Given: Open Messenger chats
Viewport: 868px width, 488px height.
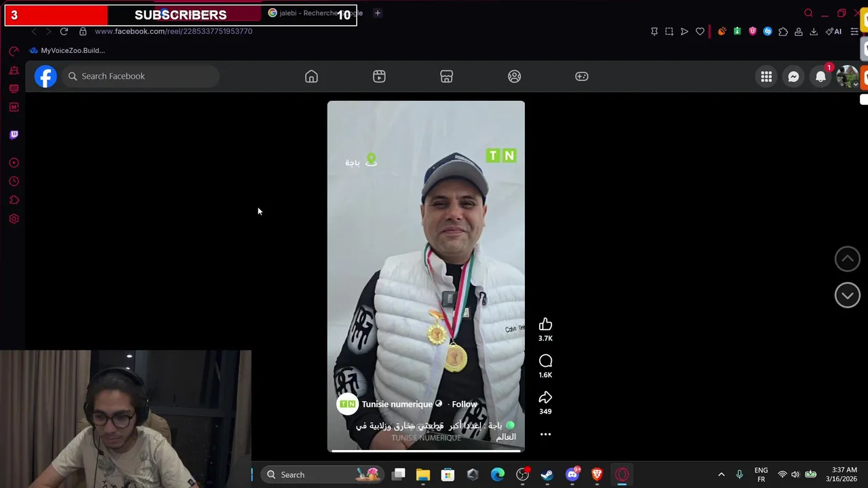Looking at the screenshot, I should point(793,77).
